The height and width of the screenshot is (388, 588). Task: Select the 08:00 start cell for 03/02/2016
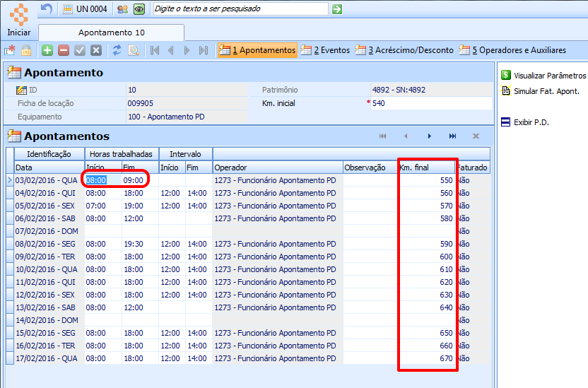click(x=103, y=180)
